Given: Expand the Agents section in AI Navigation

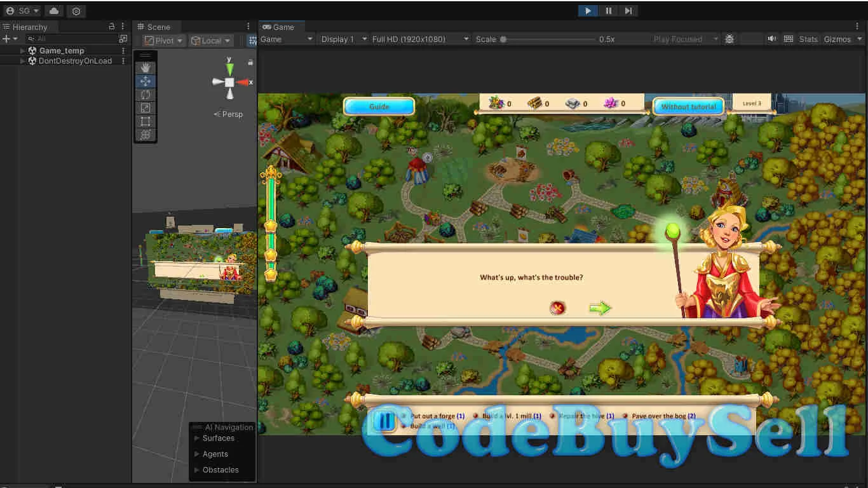Looking at the screenshot, I should coord(196,454).
